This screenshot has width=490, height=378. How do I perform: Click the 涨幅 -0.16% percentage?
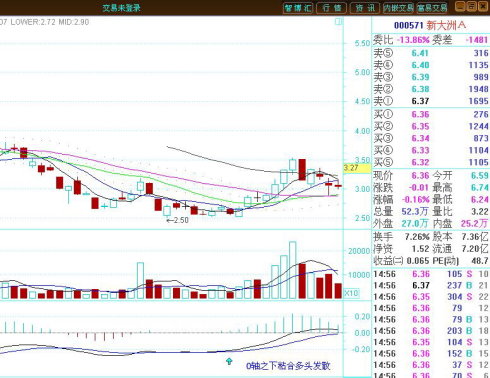(x=416, y=200)
